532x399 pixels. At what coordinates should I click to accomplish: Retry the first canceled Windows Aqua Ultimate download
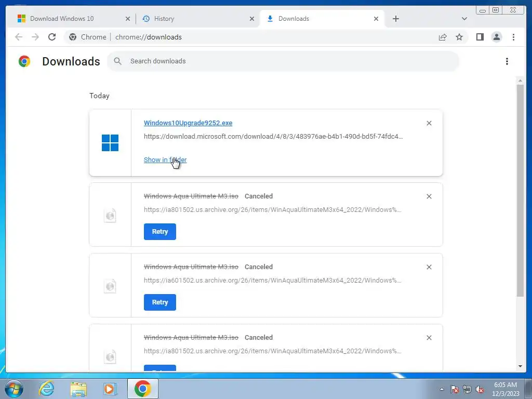coord(160,232)
